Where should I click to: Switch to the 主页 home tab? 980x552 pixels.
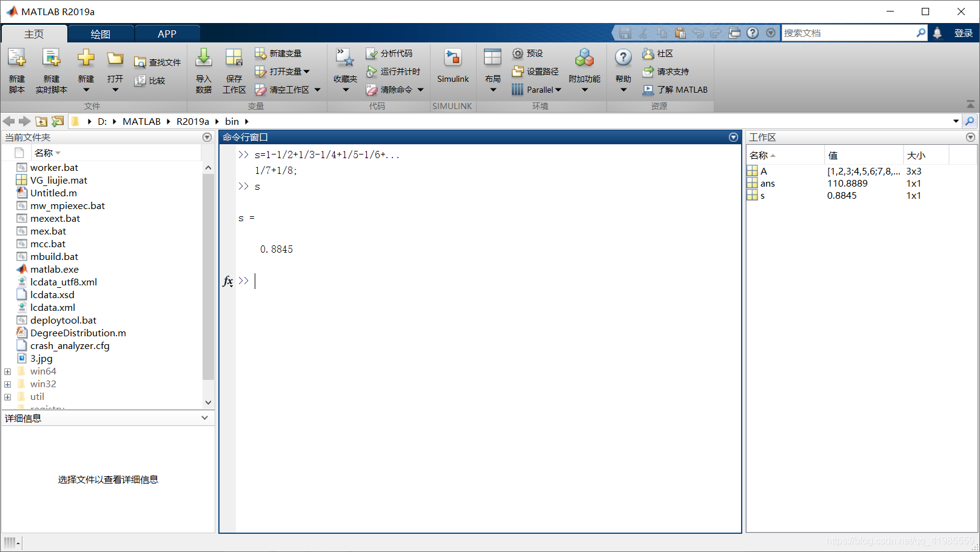coord(34,34)
